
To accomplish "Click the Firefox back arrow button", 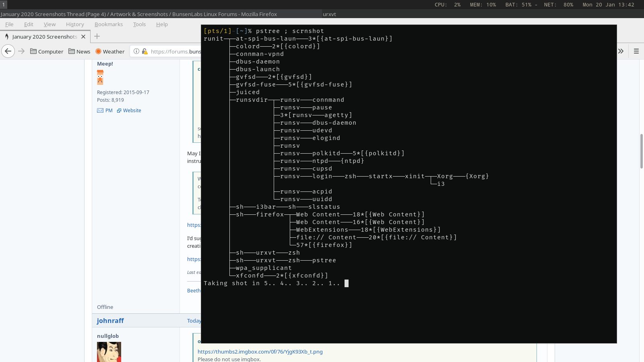I will pyautogui.click(x=8, y=51).
